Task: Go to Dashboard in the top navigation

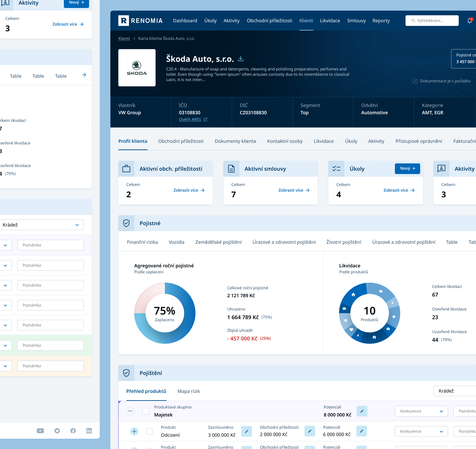Action: [185, 21]
